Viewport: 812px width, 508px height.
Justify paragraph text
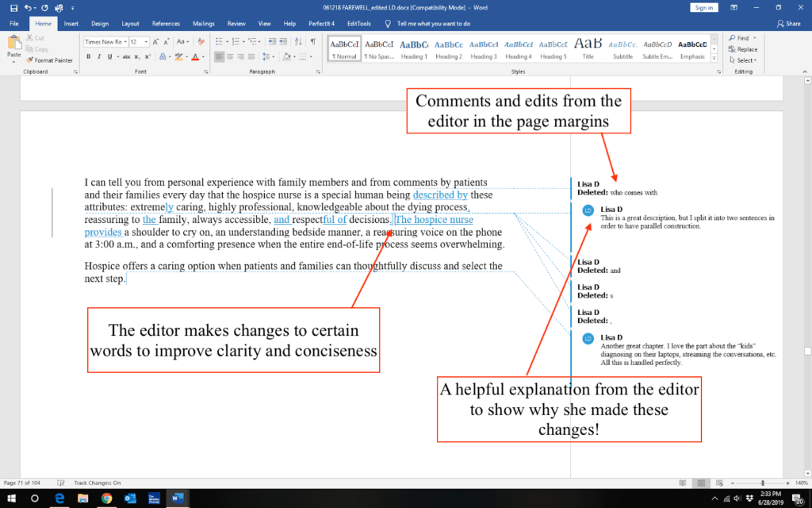pyautogui.click(x=251, y=56)
